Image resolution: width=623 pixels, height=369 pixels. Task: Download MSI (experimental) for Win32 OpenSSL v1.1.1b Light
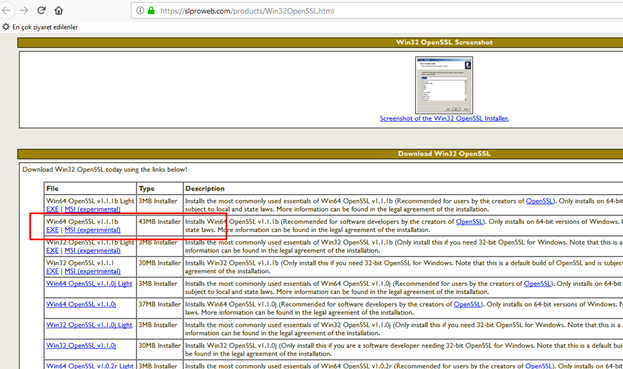tap(93, 251)
